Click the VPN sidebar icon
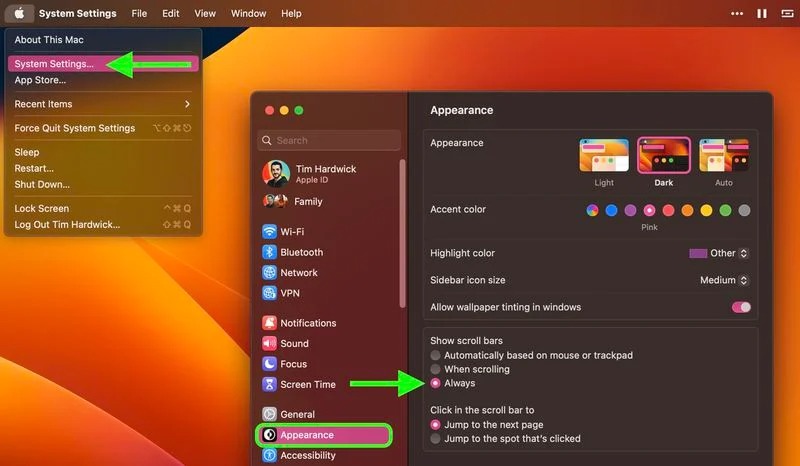 (x=269, y=293)
